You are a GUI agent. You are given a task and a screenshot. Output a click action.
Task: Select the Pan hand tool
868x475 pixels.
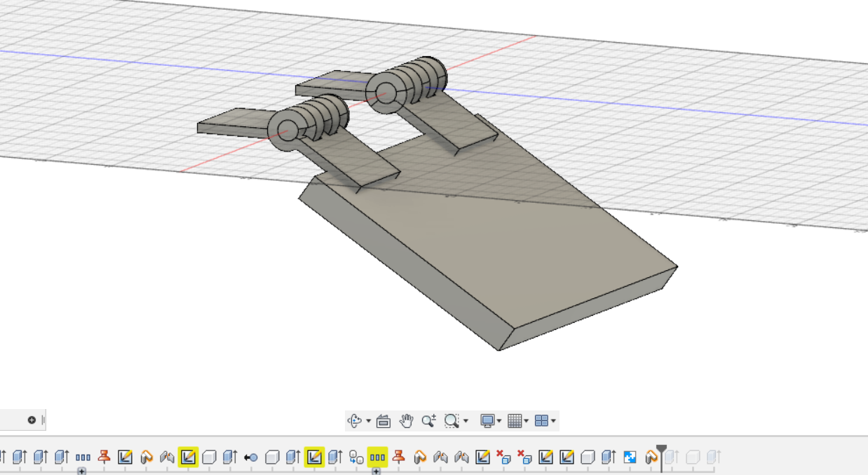pos(406,421)
